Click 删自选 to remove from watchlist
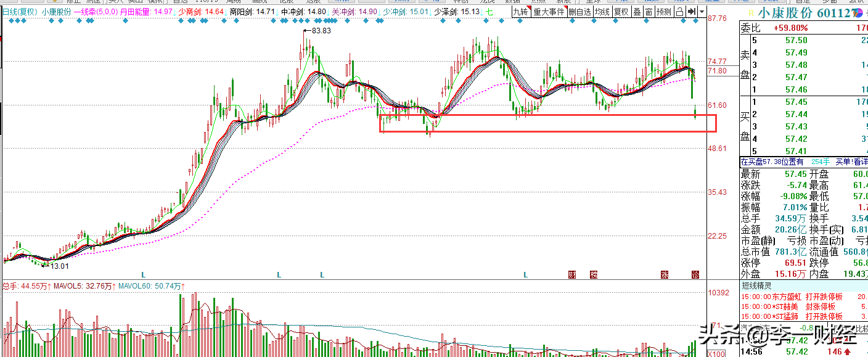 pyautogui.click(x=580, y=12)
